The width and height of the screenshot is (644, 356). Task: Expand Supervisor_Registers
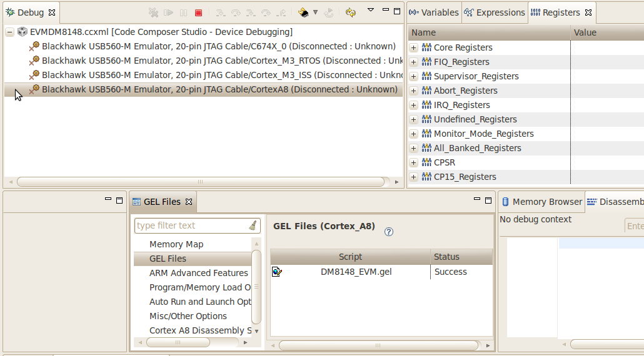[x=413, y=76]
